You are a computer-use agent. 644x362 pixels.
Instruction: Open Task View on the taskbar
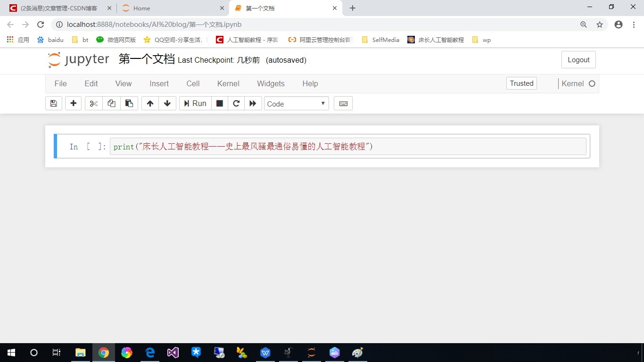click(x=57, y=353)
